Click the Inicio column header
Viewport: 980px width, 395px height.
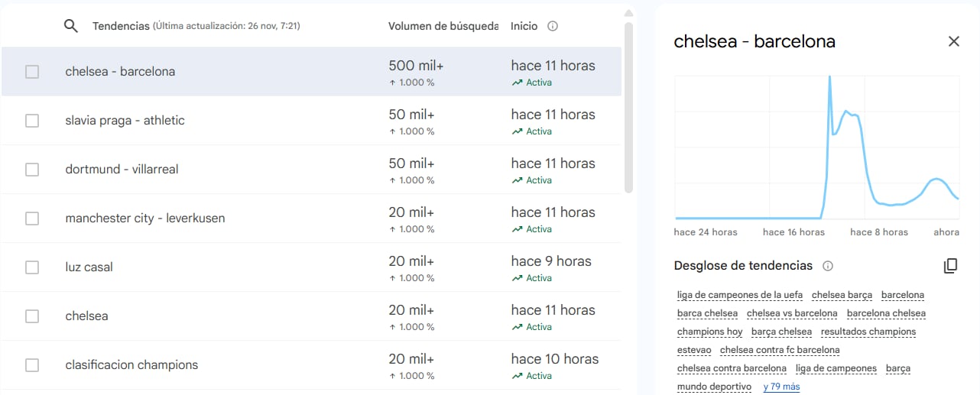click(524, 26)
